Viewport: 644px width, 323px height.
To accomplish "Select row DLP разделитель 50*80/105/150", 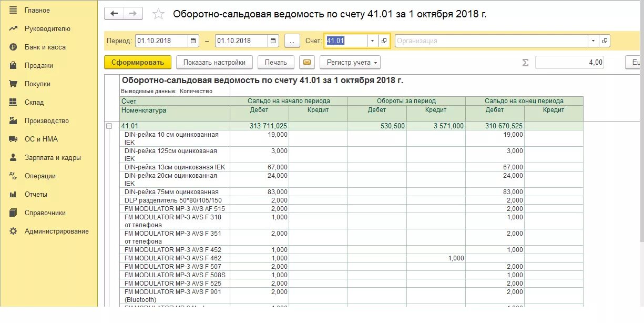I will pyautogui.click(x=352, y=200).
